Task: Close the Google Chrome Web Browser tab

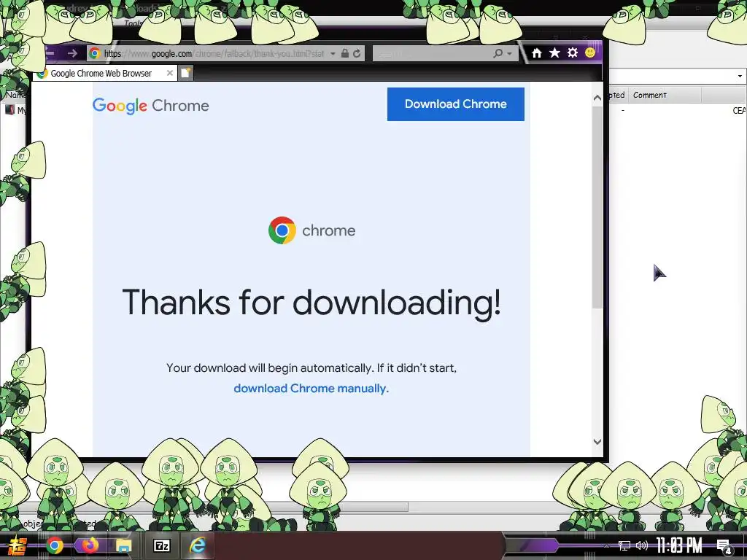Action: pyautogui.click(x=169, y=74)
